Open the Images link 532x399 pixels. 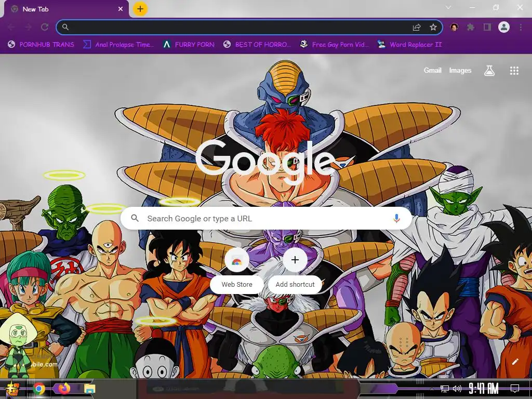tap(460, 70)
